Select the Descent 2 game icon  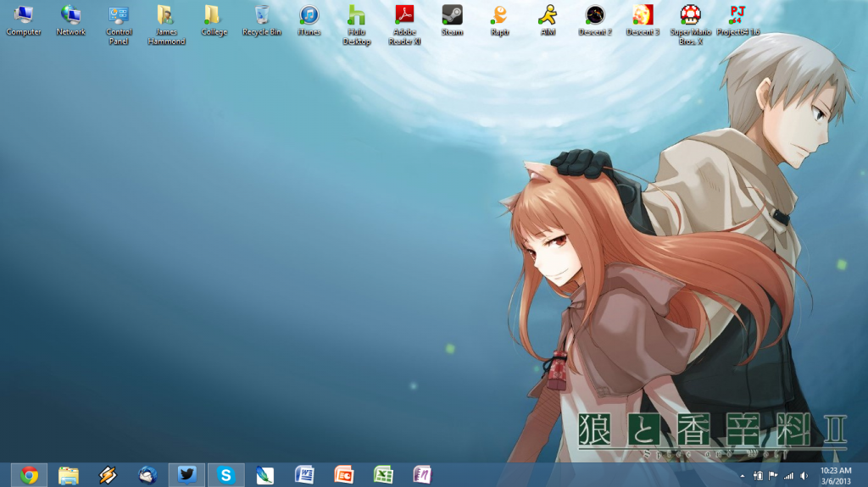(595, 20)
